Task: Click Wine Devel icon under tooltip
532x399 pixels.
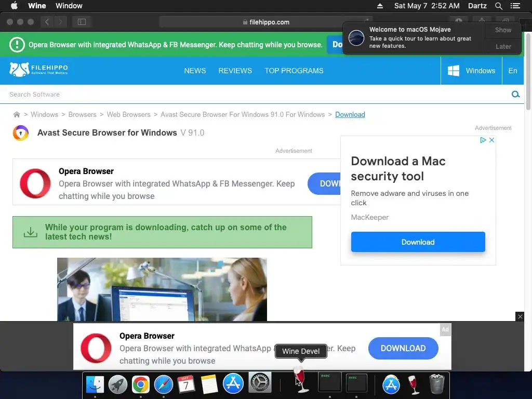Action: point(301,380)
